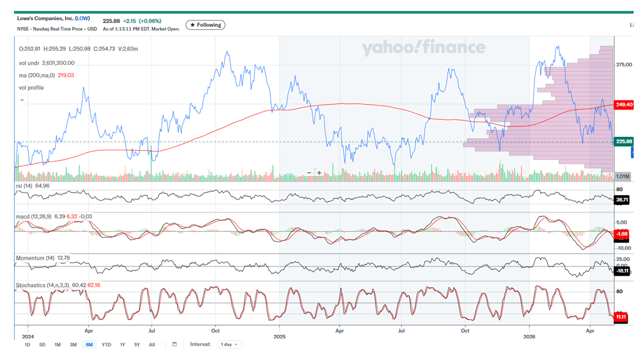This screenshot has height=362, width=644.
Task: Zoom in the chart with plus icon
Action: (319, 173)
